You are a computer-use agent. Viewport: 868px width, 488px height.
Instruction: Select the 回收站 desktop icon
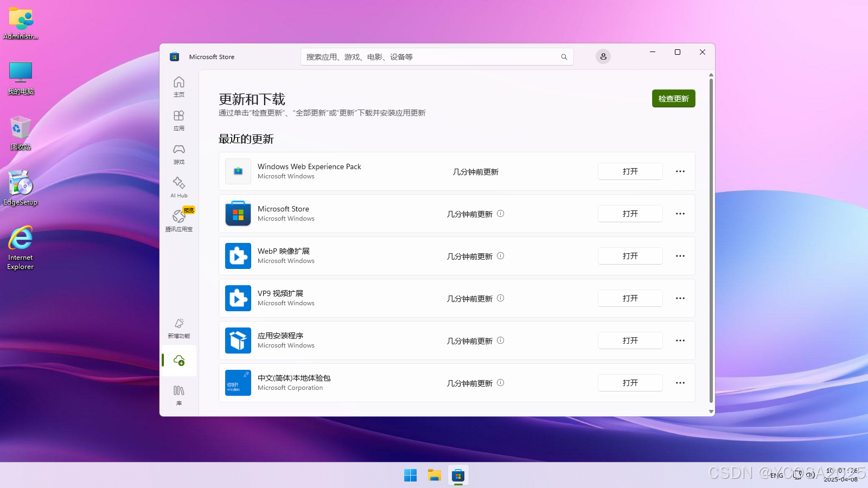tap(21, 133)
